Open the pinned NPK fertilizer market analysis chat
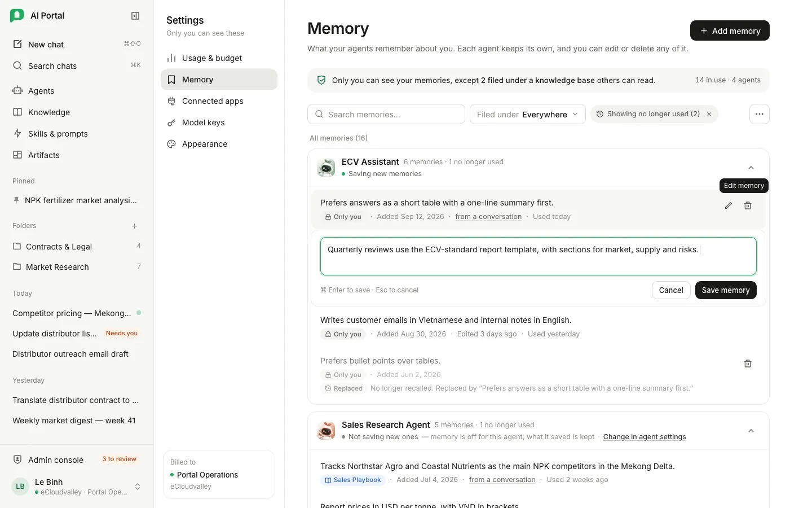The width and height of the screenshot is (812, 508). [x=77, y=200]
